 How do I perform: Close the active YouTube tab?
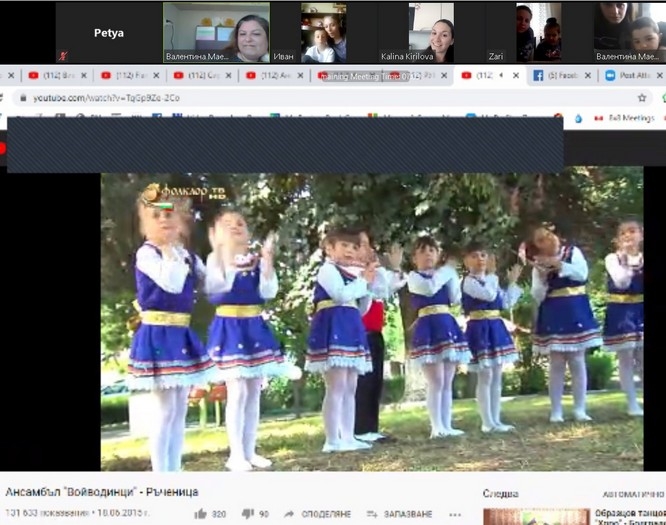514,75
